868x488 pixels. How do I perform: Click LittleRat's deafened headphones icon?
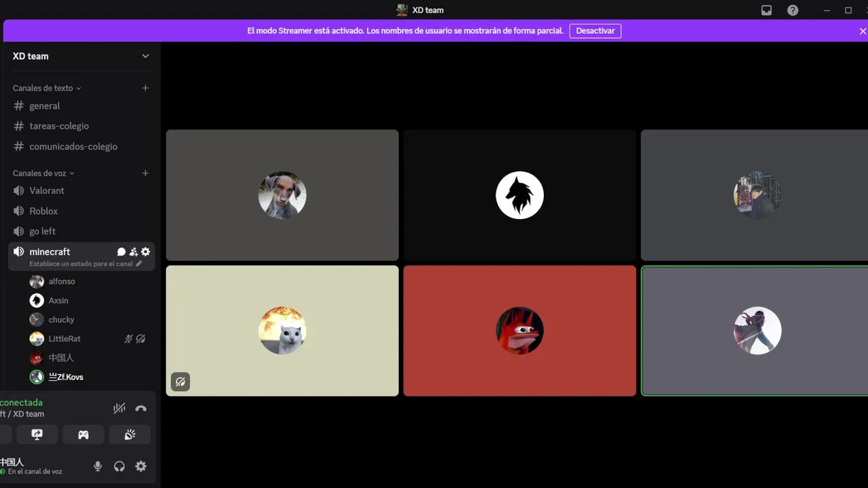click(140, 339)
